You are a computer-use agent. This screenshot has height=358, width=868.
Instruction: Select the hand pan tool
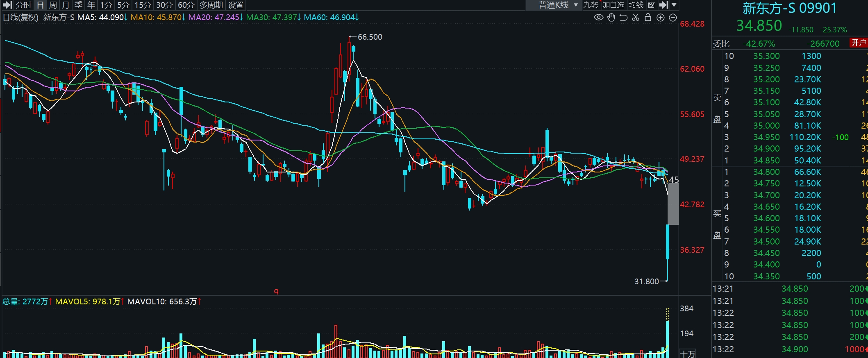(x=611, y=17)
